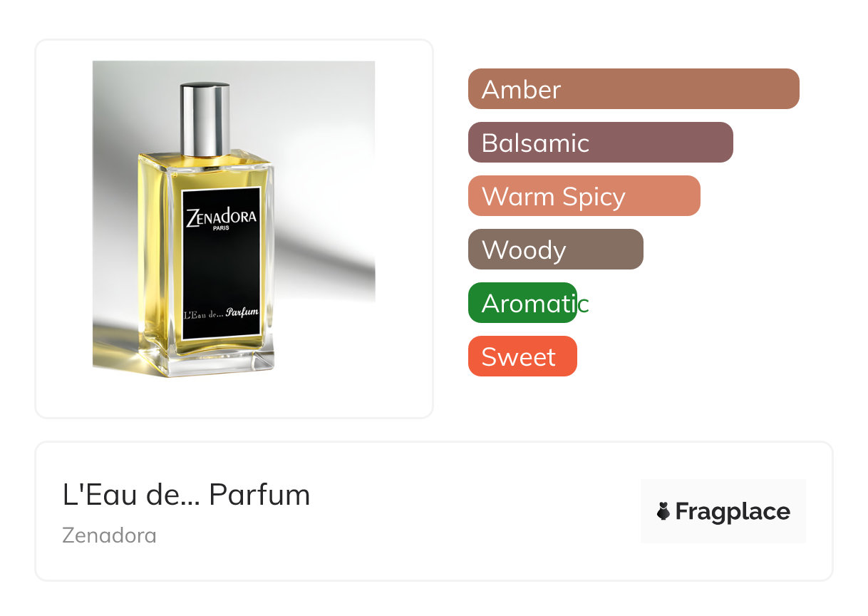Click the silver bottle cap in photo
The width and height of the screenshot is (868, 616).
pos(205,119)
